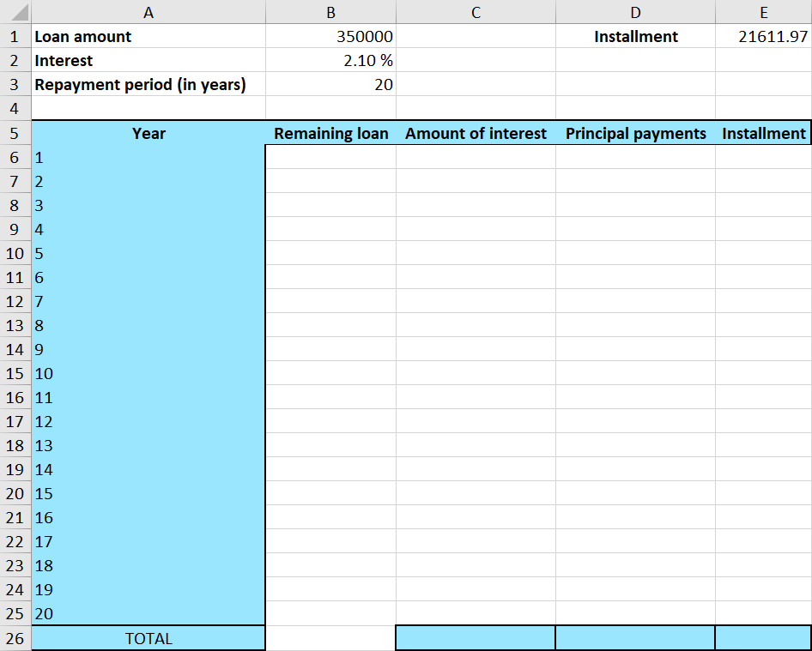The height and width of the screenshot is (651, 812).
Task: Select the cell with value 350000
Action: (x=330, y=36)
